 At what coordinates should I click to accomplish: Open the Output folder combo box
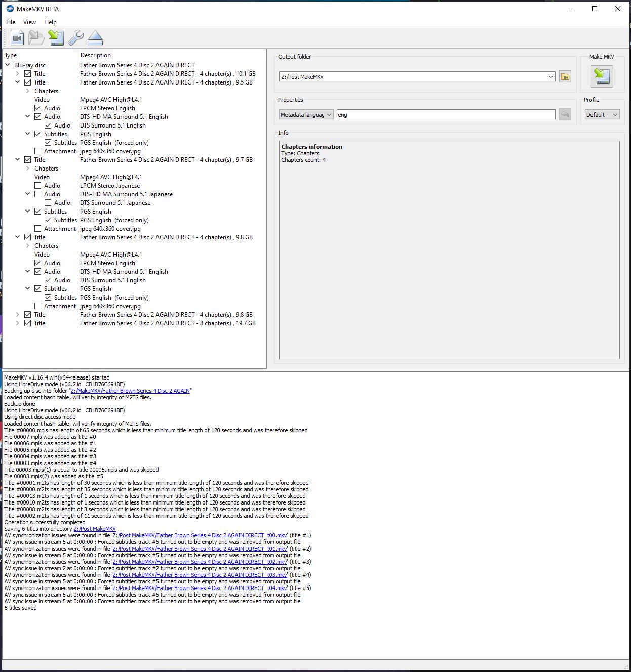(x=417, y=77)
